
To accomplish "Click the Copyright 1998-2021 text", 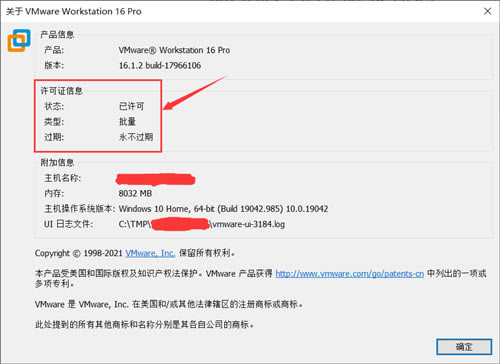I will pyautogui.click(x=79, y=253).
